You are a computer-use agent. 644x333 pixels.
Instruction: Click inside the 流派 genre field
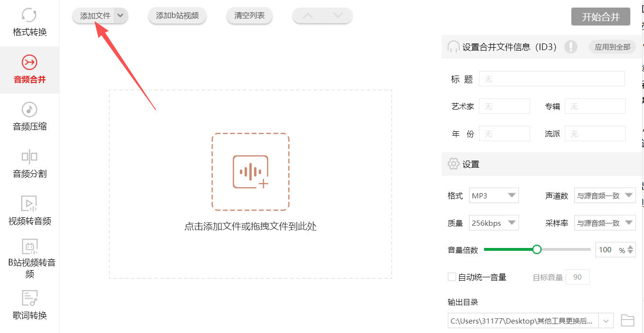pos(595,134)
